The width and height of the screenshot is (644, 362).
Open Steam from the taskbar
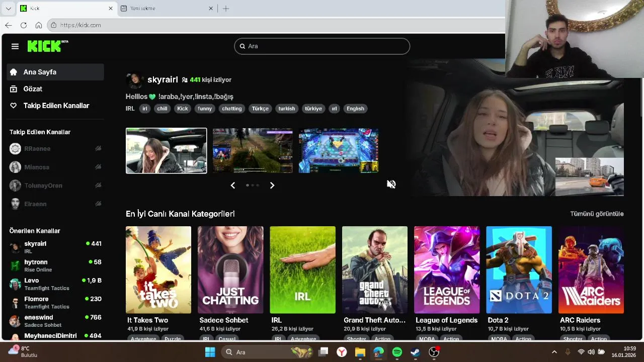[416, 352]
